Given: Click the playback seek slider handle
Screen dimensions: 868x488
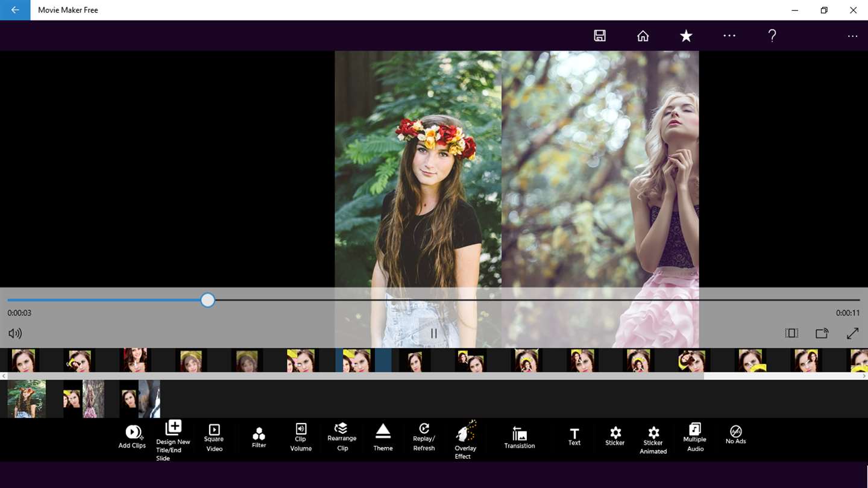Looking at the screenshot, I should (208, 300).
